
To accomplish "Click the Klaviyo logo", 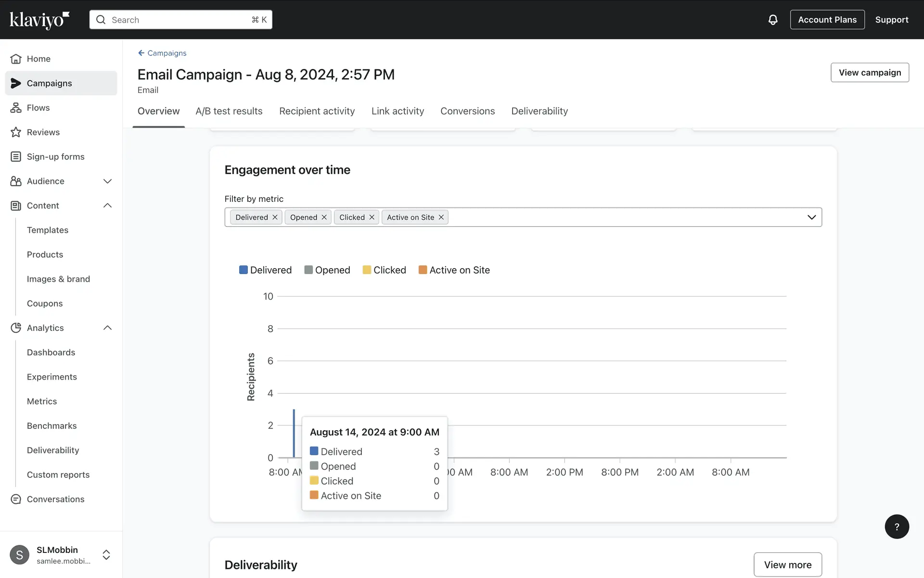I will (39, 20).
